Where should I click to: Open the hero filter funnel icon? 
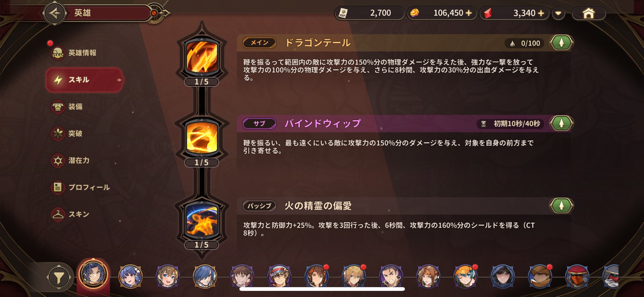[x=59, y=277]
